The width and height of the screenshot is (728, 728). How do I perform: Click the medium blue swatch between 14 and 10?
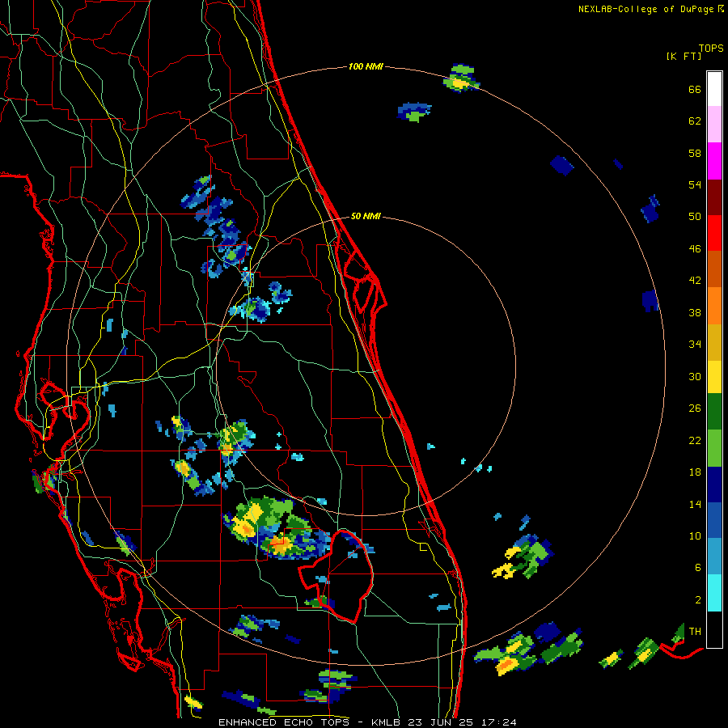pyautogui.click(x=714, y=520)
